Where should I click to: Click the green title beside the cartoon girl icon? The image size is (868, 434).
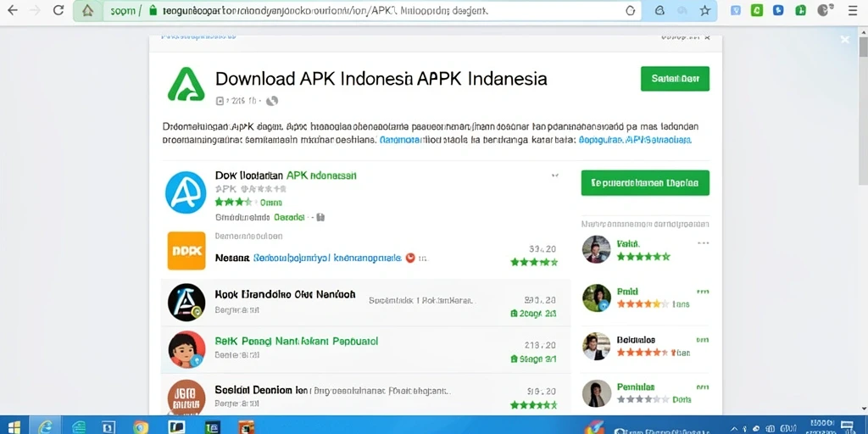(296, 342)
